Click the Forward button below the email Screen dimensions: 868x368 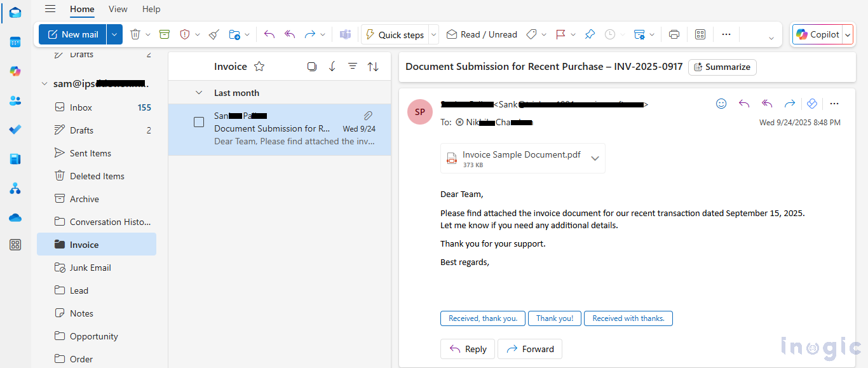tap(529, 349)
